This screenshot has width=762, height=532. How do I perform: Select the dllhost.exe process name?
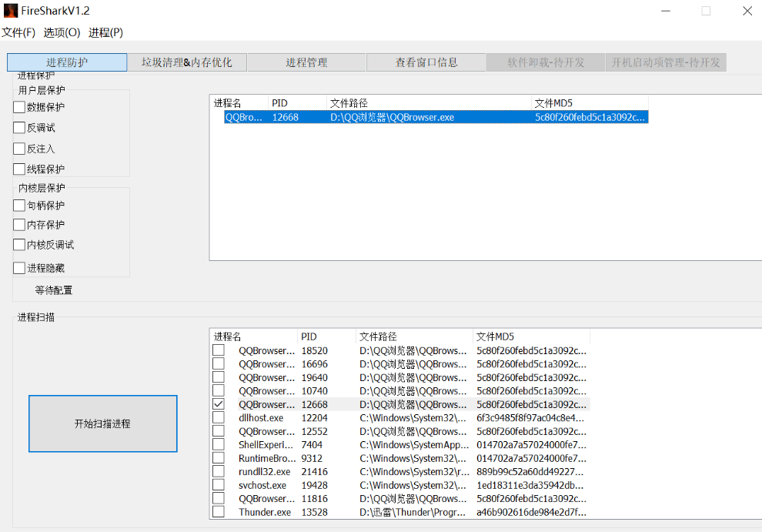click(x=261, y=418)
